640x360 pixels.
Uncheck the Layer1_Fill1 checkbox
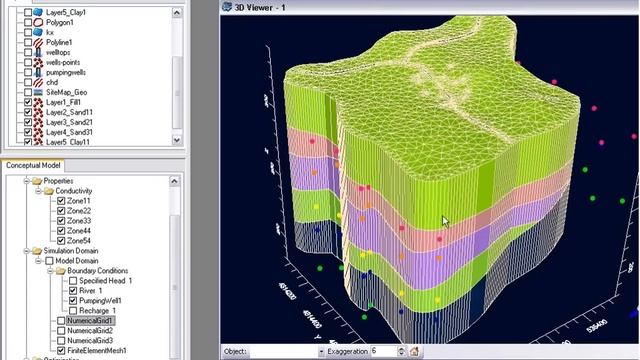(28, 102)
